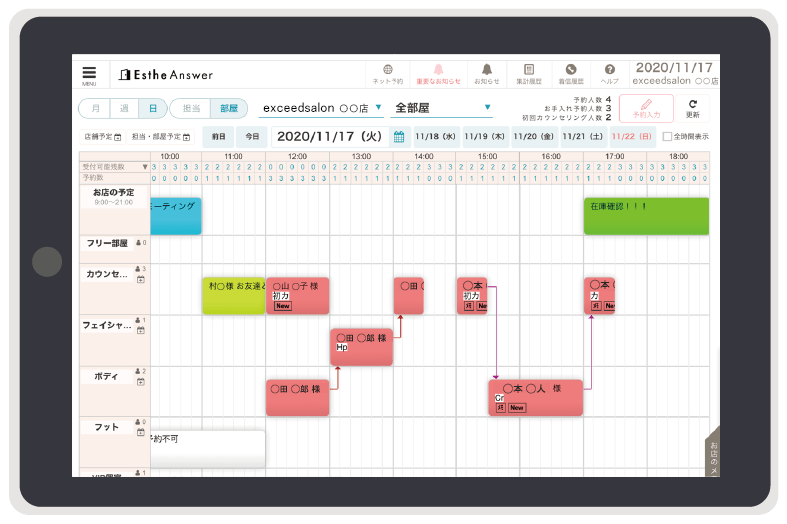
Task: Select the green 在庫確認 schedule block
Action: (x=645, y=216)
